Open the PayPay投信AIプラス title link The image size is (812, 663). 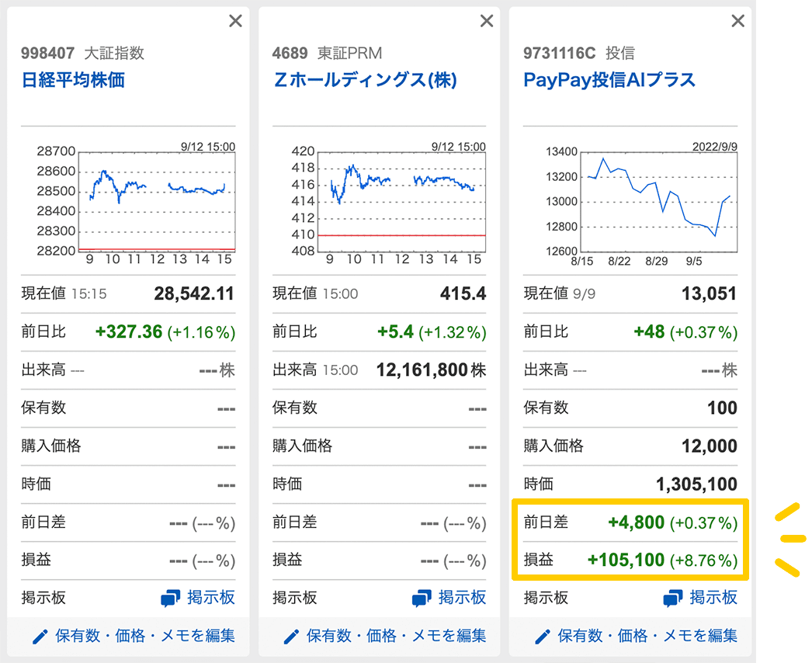click(609, 80)
